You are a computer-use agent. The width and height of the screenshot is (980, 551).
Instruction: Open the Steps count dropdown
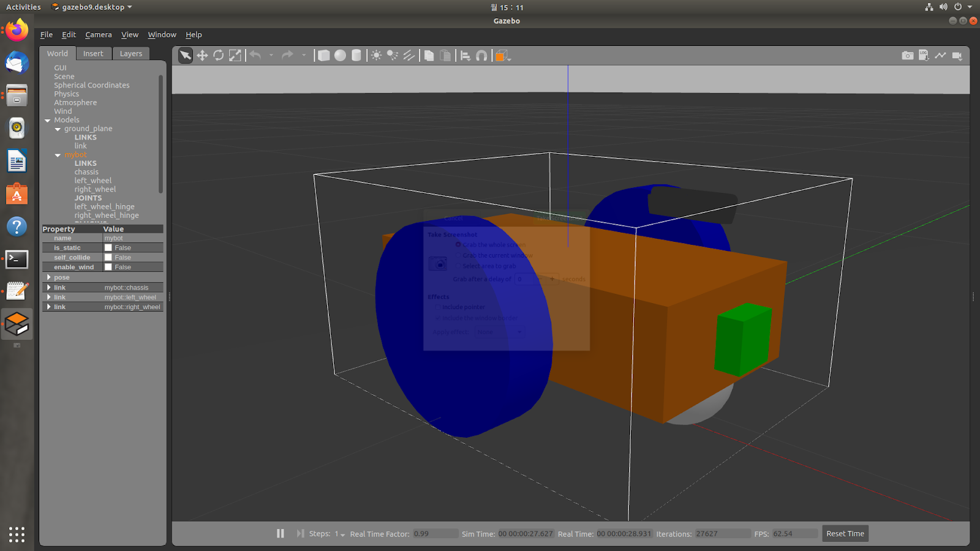[x=340, y=534]
